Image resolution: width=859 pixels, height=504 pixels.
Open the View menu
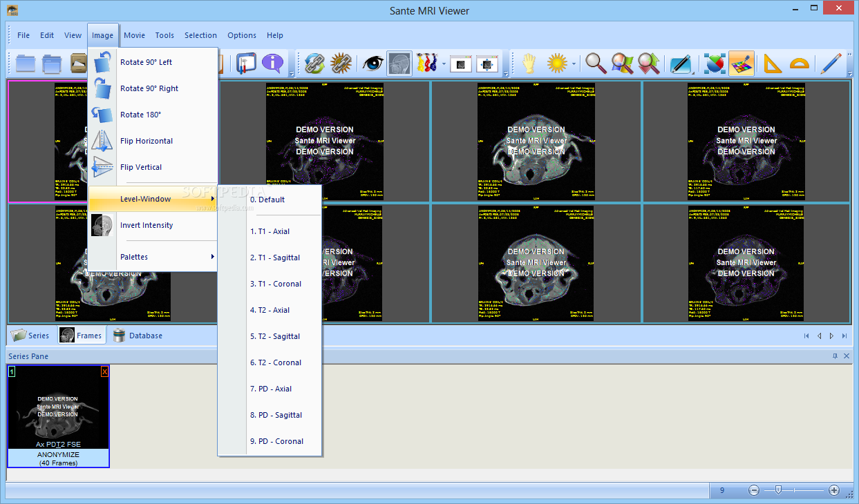point(73,35)
